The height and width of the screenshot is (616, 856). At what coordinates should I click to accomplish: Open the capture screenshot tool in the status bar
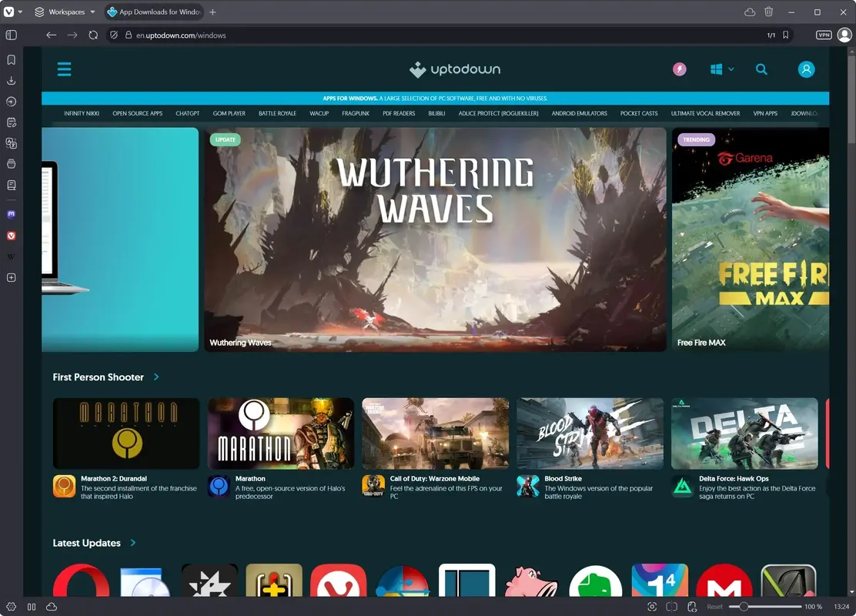tap(652, 607)
